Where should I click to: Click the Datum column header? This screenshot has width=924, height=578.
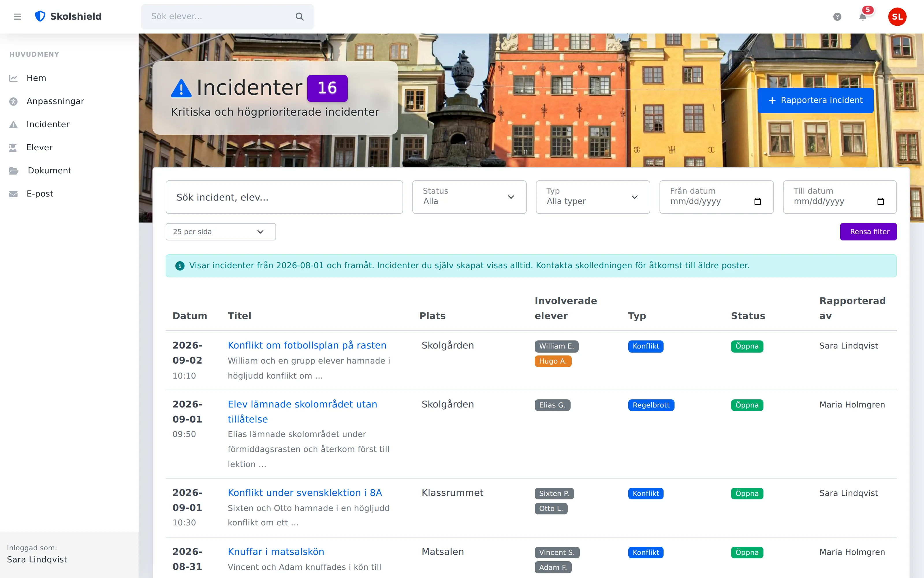[x=190, y=316]
